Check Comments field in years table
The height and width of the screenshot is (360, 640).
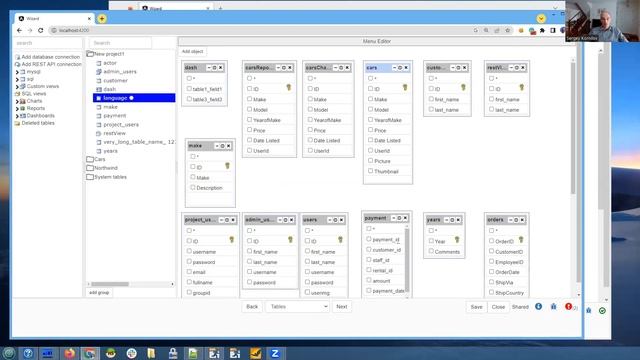[x=431, y=251]
